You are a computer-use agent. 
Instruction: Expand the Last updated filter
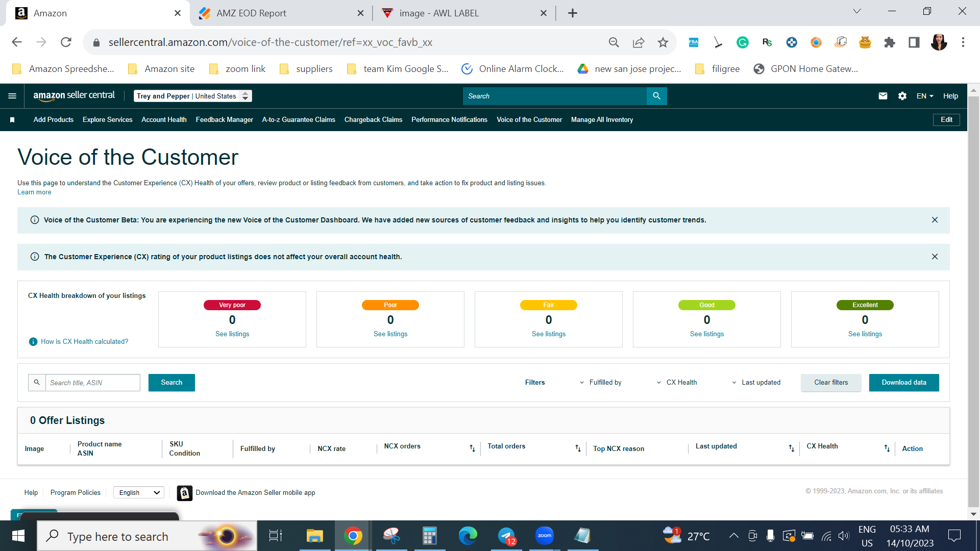(x=756, y=383)
